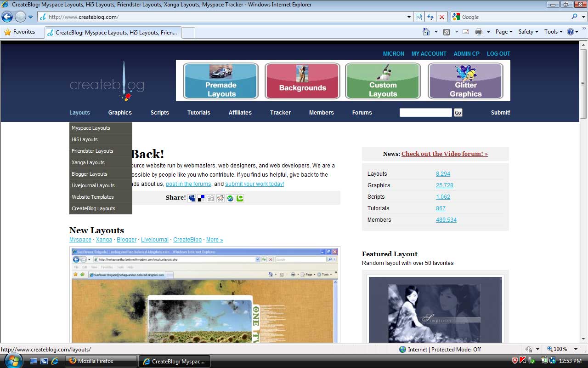
Task: Click the Backgrounds banner button
Action: [x=302, y=81]
